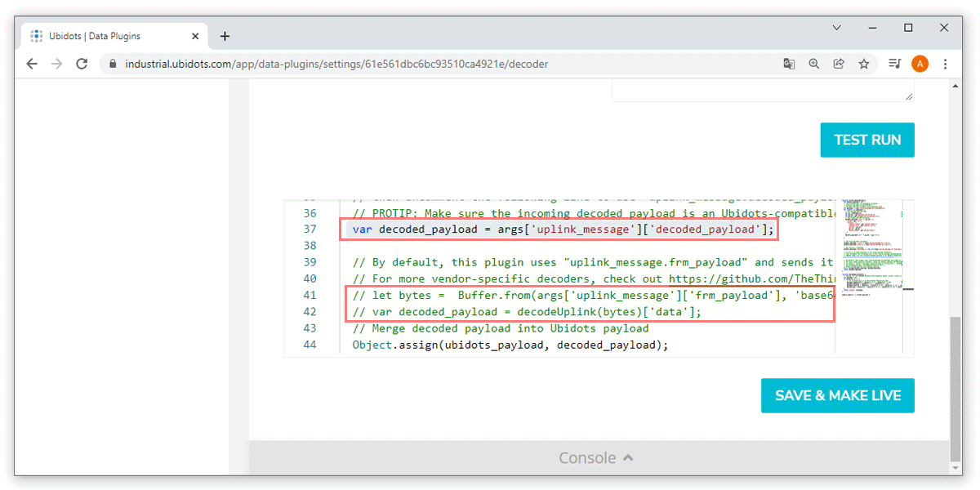The image size is (980, 490).
Task: Click line number 44 in the gutter
Action: (309, 345)
